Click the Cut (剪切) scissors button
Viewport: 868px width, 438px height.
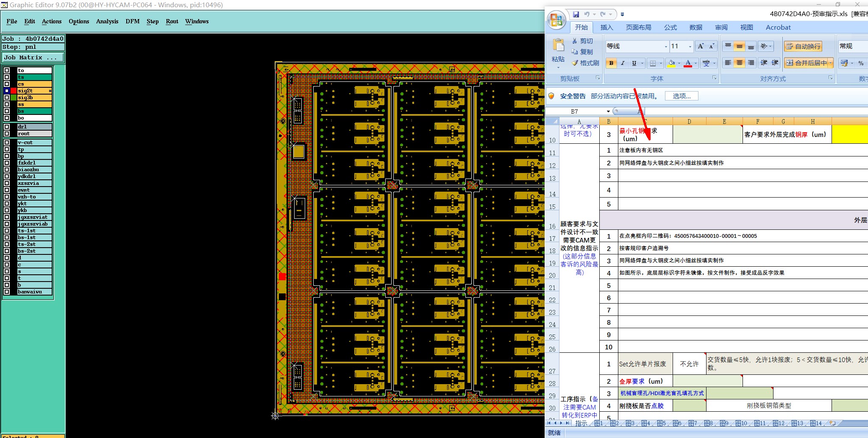pyautogui.click(x=583, y=41)
